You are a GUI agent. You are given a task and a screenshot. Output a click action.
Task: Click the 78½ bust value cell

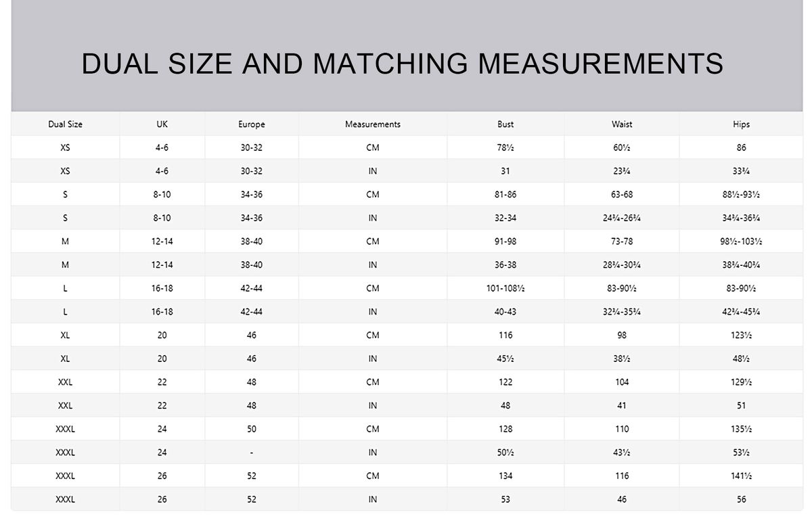[x=505, y=147]
